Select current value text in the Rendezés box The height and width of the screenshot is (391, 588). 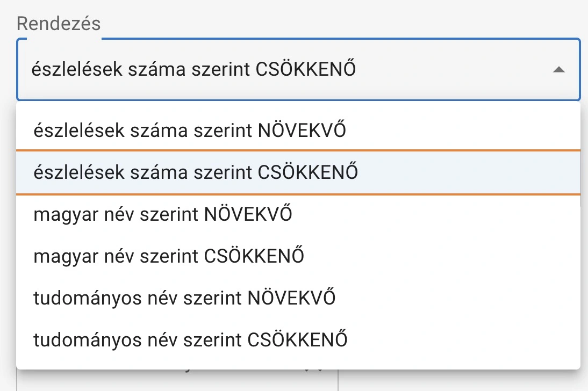point(193,69)
